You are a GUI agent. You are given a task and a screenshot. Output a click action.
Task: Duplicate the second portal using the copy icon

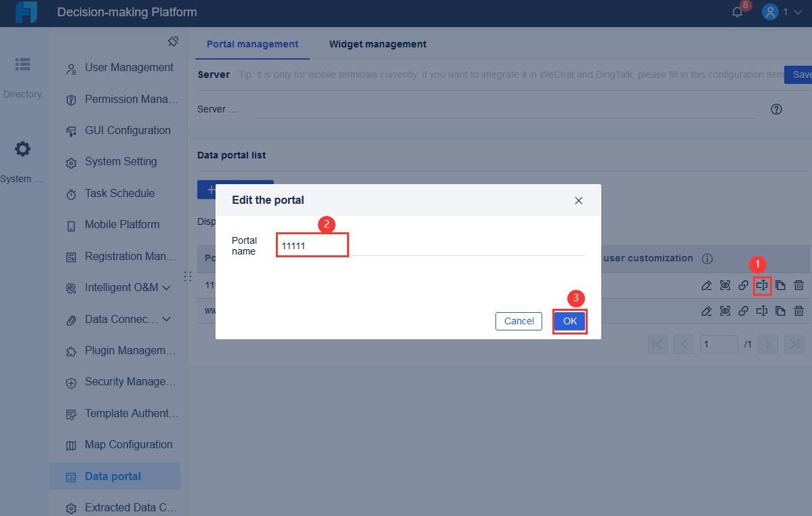(780, 311)
